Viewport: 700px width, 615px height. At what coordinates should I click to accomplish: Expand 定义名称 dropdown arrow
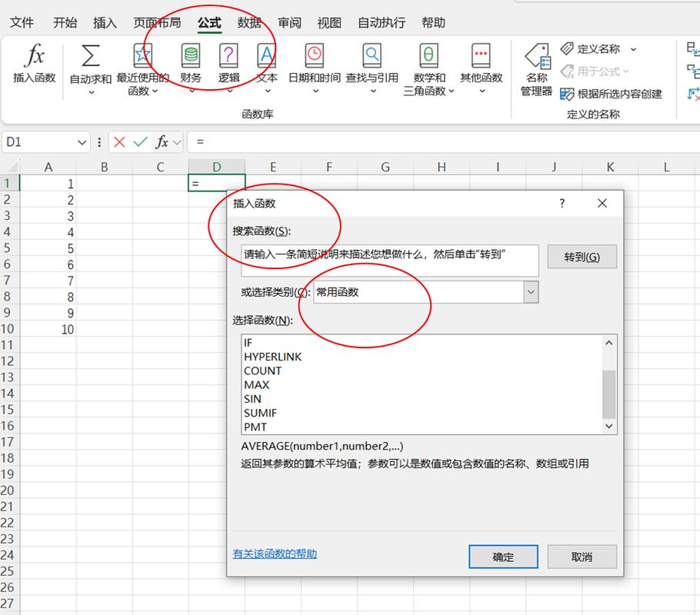click(633, 49)
